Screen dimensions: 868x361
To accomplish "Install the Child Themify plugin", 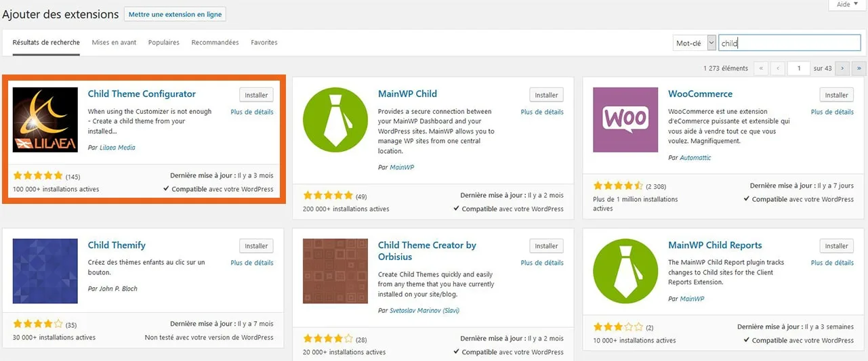I will pos(256,246).
